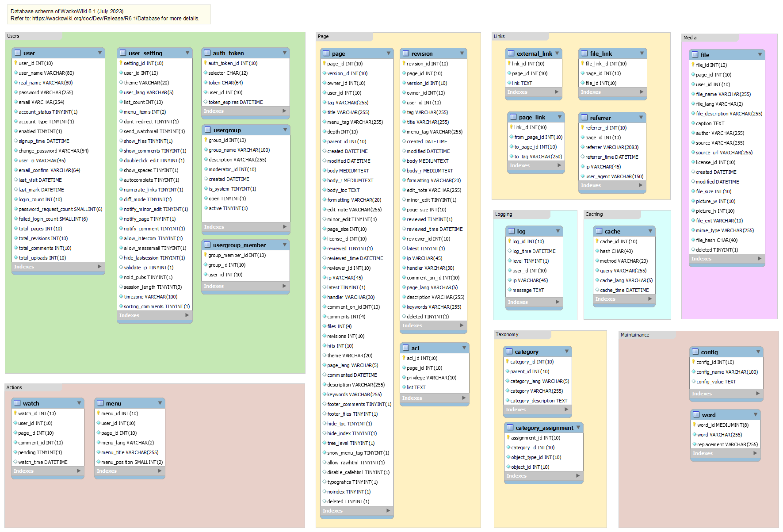Select the referrer_time DATETIME column row
783x532 pixels.
pyautogui.click(x=611, y=157)
